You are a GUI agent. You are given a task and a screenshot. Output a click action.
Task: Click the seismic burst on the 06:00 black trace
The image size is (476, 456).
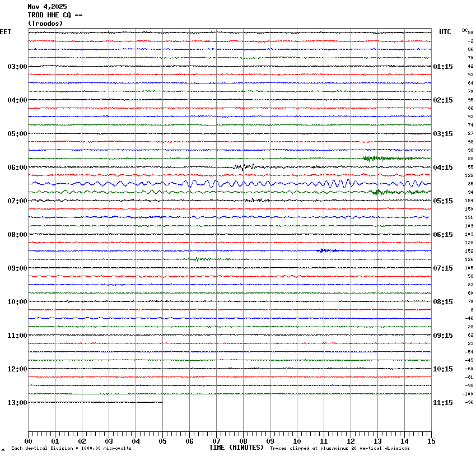(245, 166)
